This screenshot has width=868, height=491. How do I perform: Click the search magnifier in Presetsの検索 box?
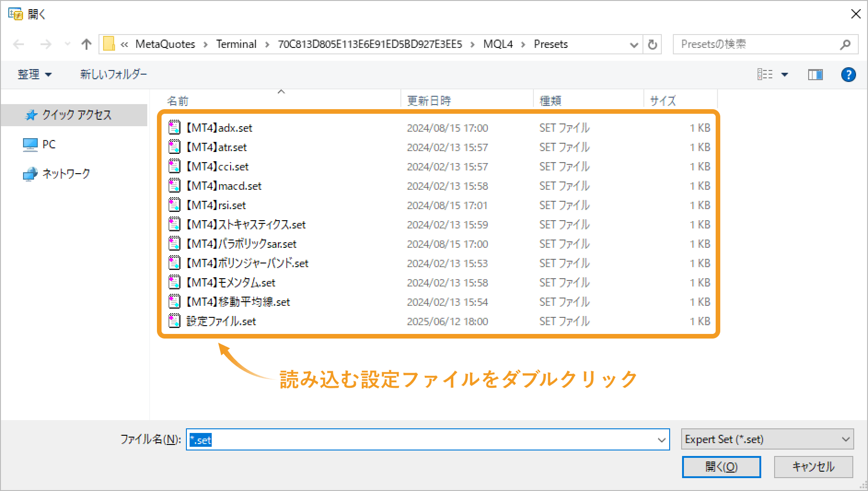[845, 44]
